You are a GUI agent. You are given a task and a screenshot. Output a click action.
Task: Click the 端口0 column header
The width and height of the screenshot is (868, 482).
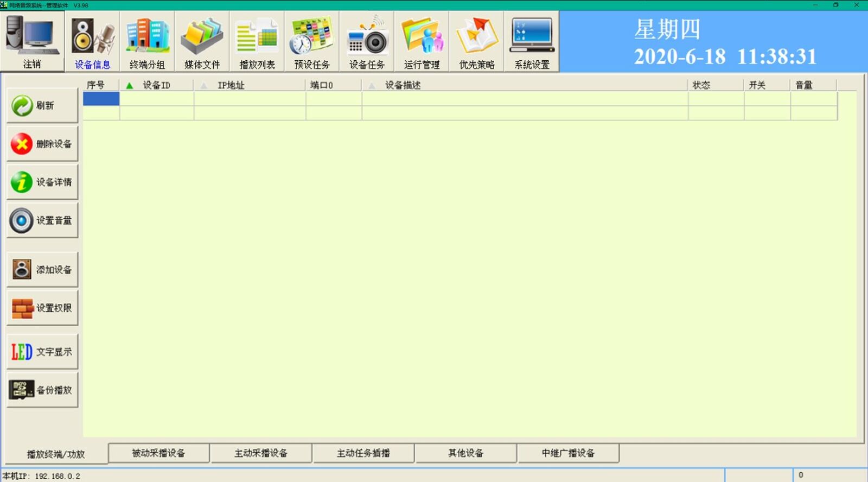[x=334, y=85]
